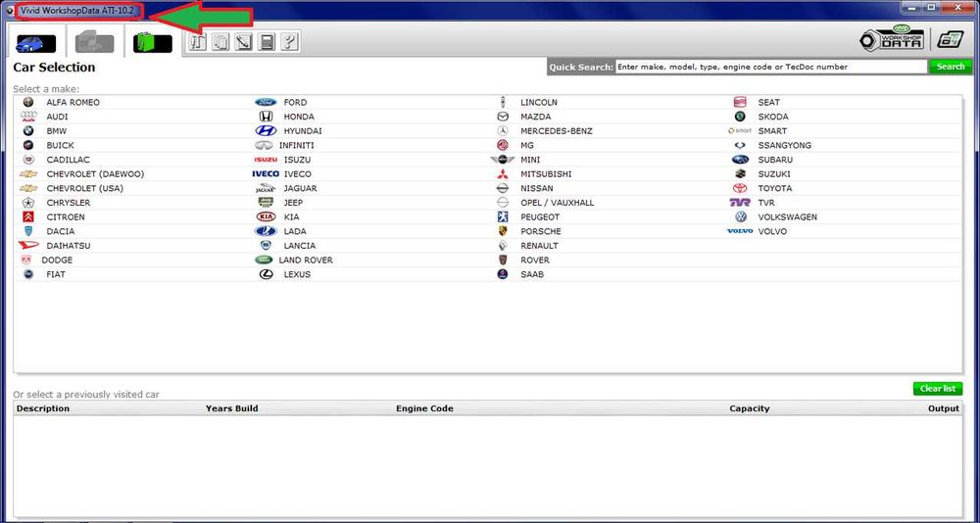Click the copy pages toolbar icon
This screenshot has width=980, height=523.
pyautogui.click(x=220, y=42)
